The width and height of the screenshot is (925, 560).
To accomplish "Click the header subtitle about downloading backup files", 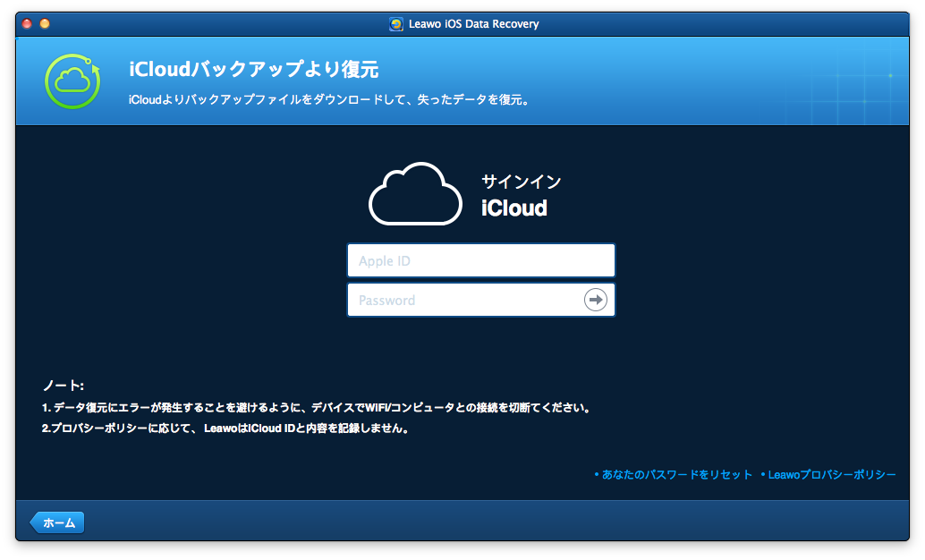I will [330, 99].
